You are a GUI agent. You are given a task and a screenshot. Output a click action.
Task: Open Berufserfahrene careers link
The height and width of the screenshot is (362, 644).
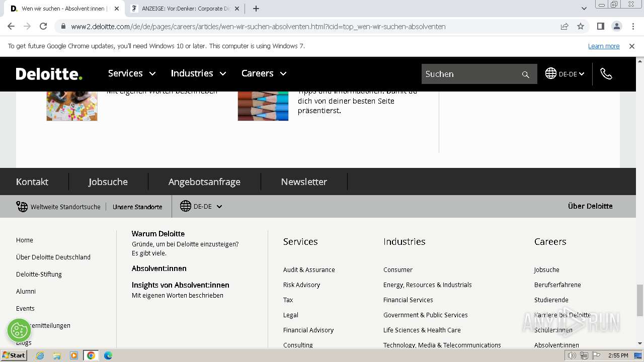click(557, 285)
